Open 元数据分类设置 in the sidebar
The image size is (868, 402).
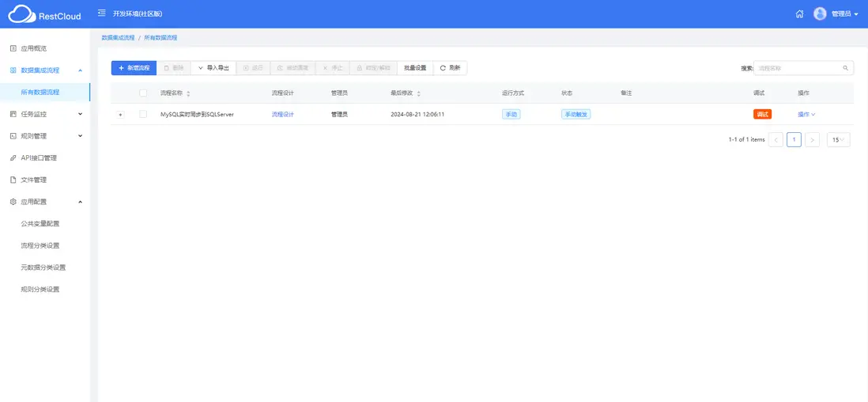click(43, 267)
